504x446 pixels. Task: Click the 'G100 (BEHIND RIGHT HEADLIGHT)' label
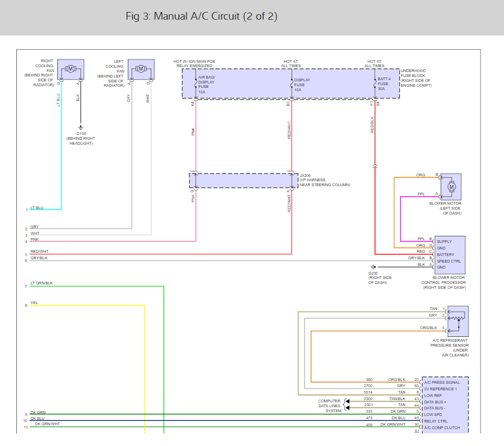pos(81,138)
